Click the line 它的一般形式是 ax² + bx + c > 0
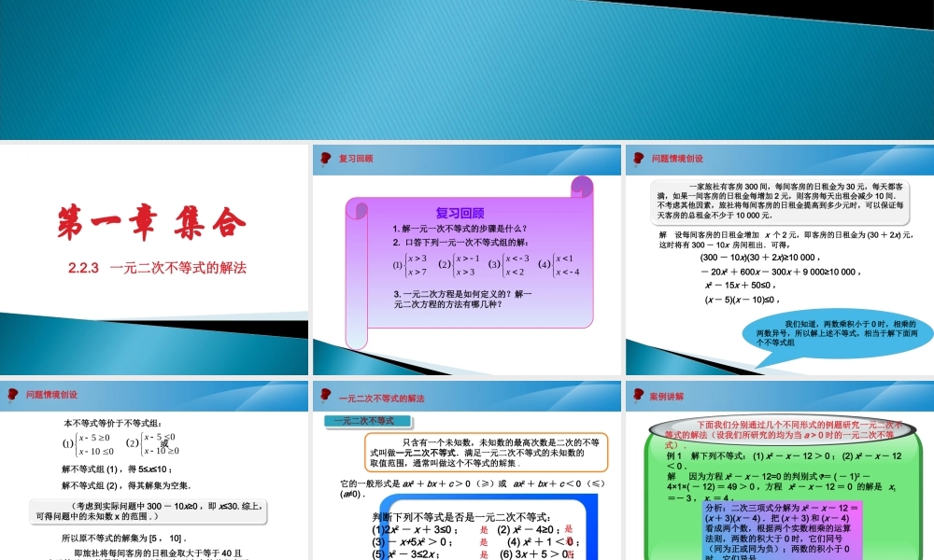Viewport: 934px width, 560px height. pyautogui.click(x=473, y=488)
